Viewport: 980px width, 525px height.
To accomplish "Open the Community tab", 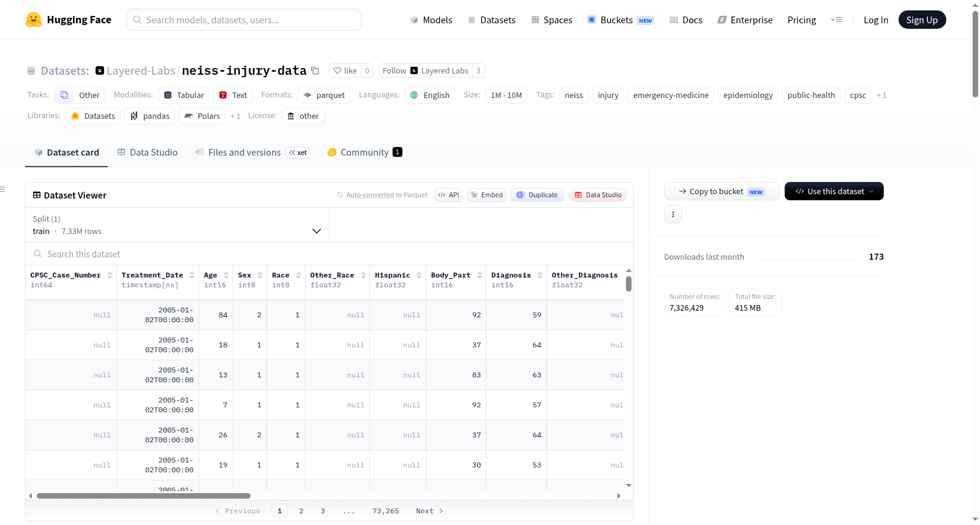I will coord(364,152).
